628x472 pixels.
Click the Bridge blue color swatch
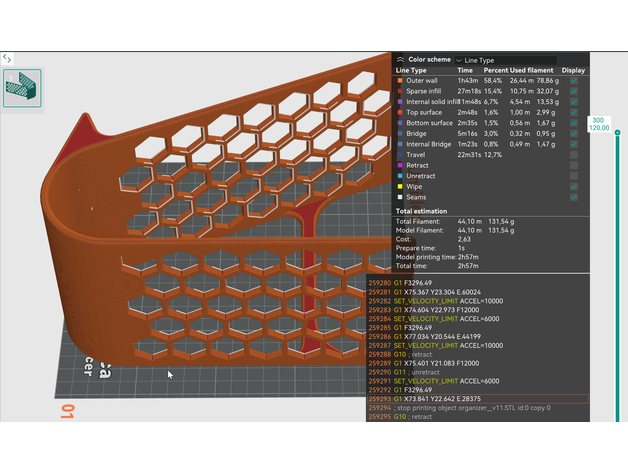click(x=399, y=133)
